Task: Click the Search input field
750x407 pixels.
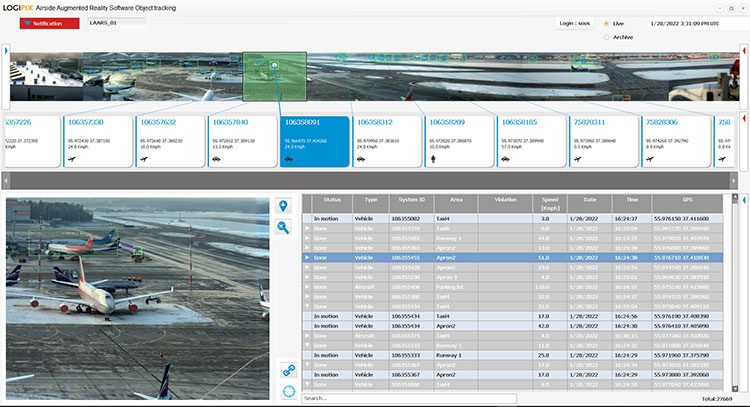Action: tap(408, 398)
